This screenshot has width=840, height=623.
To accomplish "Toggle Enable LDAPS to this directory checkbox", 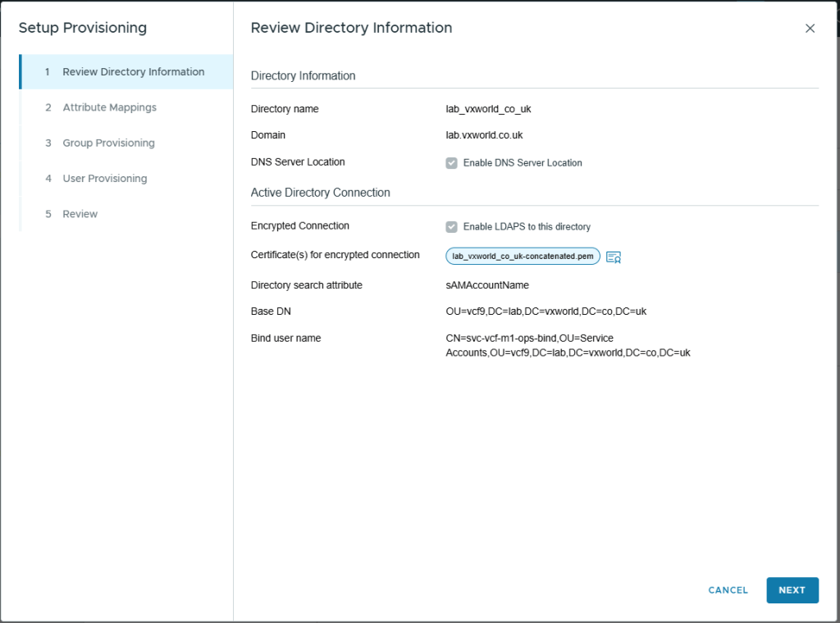I will point(451,227).
